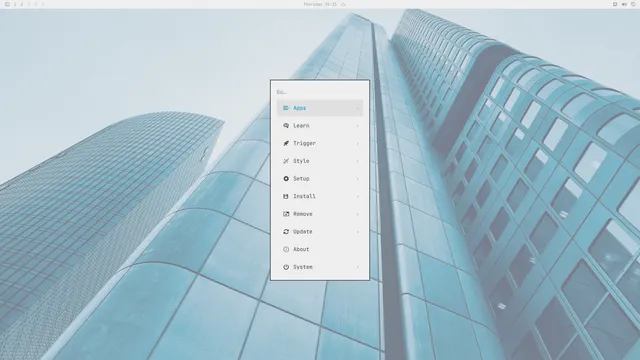The image size is (640, 360).
Task: Open the Learn menu label
Action: click(301, 126)
